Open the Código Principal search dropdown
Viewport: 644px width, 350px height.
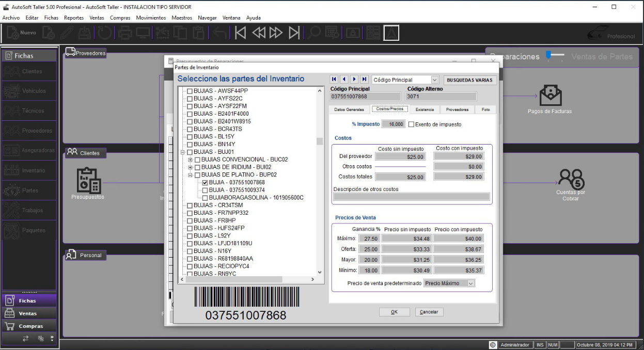click(x=434, y=80)
